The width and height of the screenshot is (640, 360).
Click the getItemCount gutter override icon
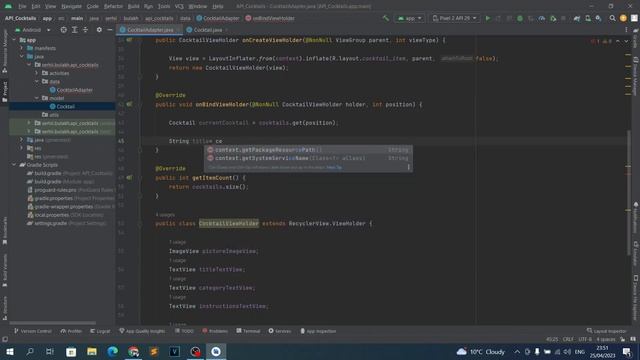129,178
